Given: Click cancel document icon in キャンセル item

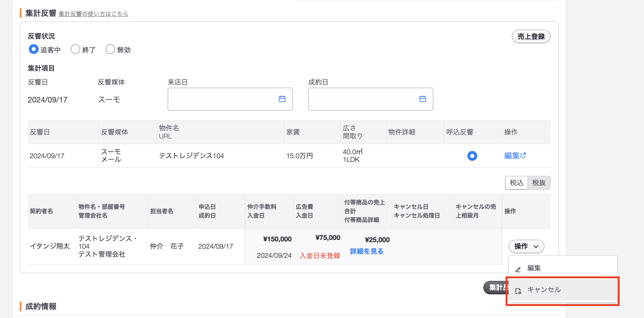Looking at the screenshot, I should click(x=518, y=291).
